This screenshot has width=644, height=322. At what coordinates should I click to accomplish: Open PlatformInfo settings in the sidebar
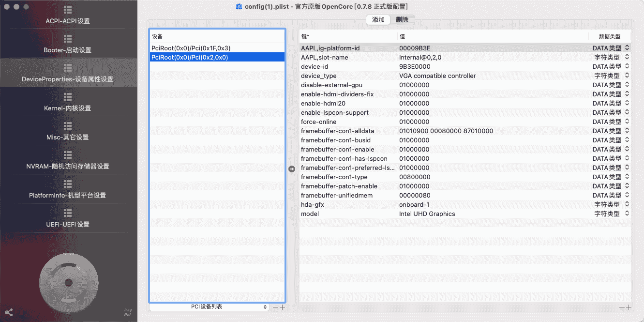pos(68,190)
